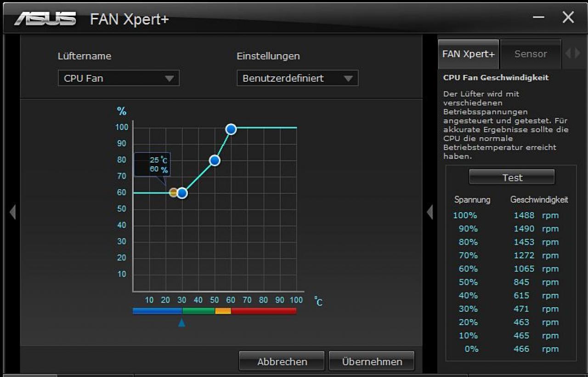The image size is (588, 377).
Task: Click the Geschwindigkeit column header
Action: (539, 200)
